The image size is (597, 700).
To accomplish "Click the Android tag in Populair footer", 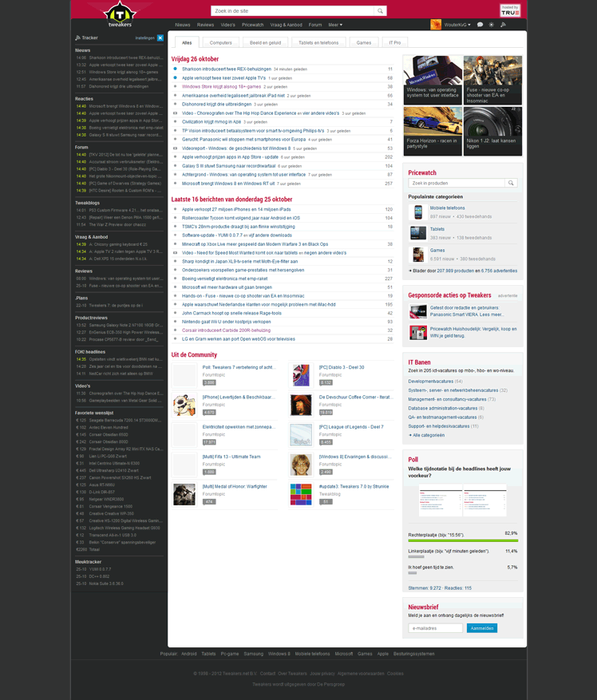I will coord(189,654).
